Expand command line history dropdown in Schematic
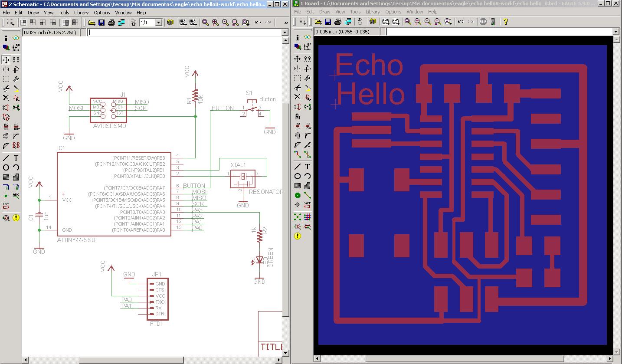The height and width of the screenshot is (364, 622). click(x=285, y=33)
